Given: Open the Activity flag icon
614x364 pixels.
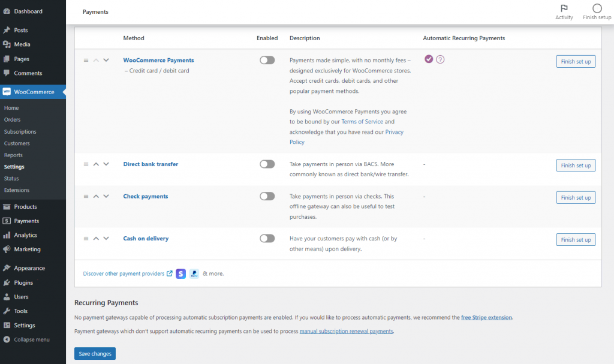Looking at the screenshot, I should (564, 8).
